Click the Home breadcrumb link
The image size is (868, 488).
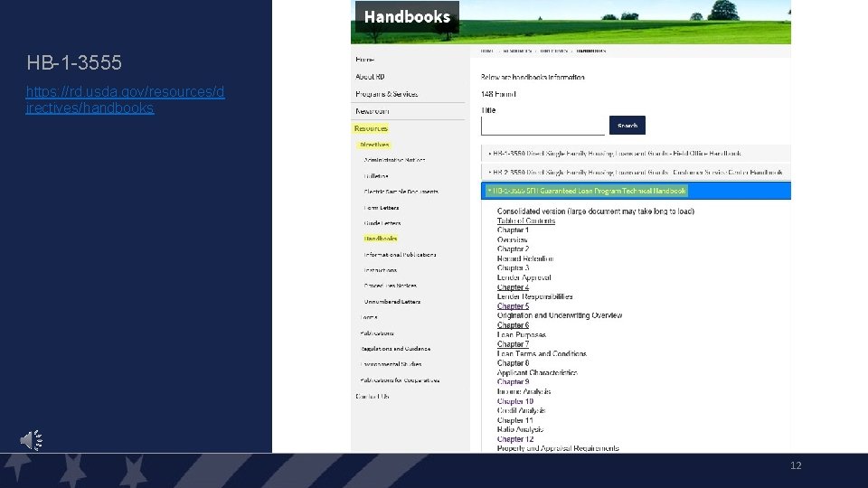tap(486, 51)
